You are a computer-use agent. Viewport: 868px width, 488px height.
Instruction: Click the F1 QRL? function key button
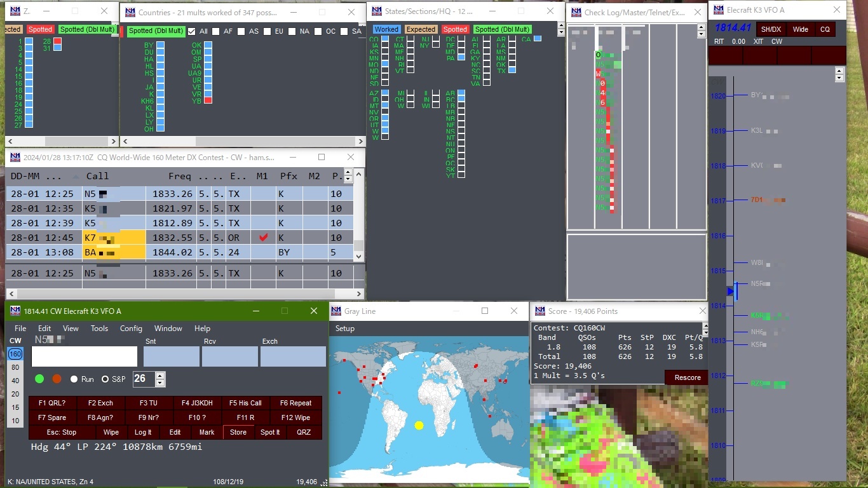[x=52, y=403]
